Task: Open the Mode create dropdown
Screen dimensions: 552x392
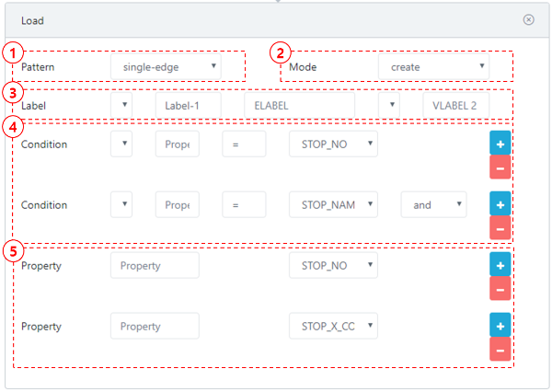Action: tap(433, 67)
